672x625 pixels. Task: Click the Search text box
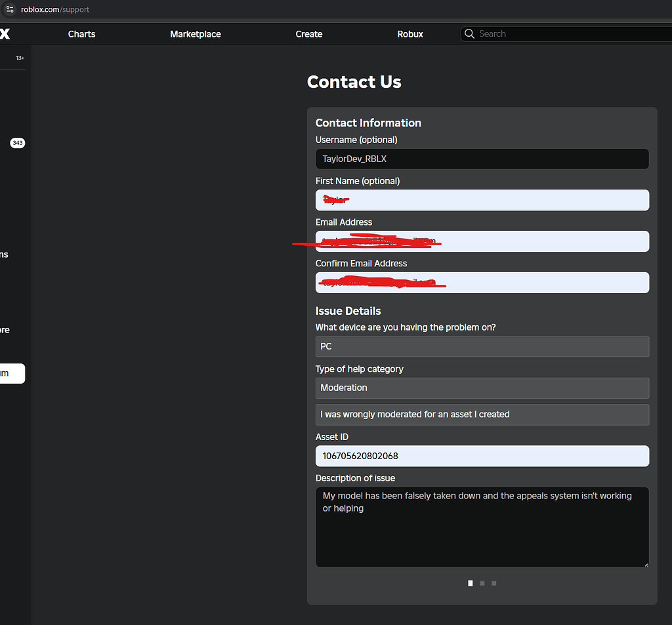click(570, 34)
